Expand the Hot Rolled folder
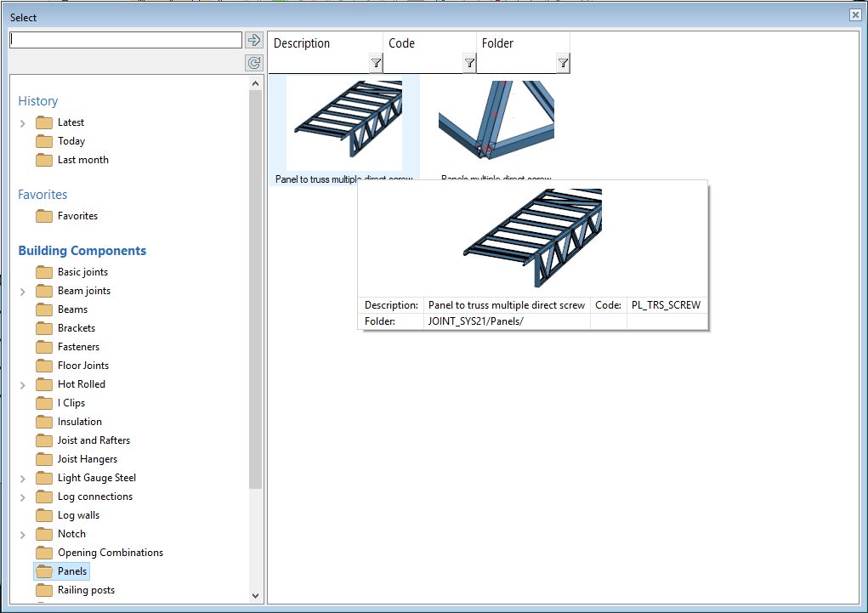Viewport: 868px width, 613px height. (23, 385)
